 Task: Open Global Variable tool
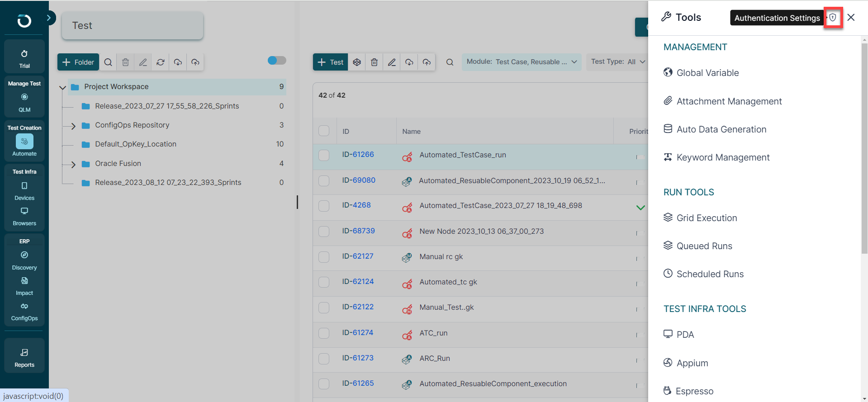701,73
